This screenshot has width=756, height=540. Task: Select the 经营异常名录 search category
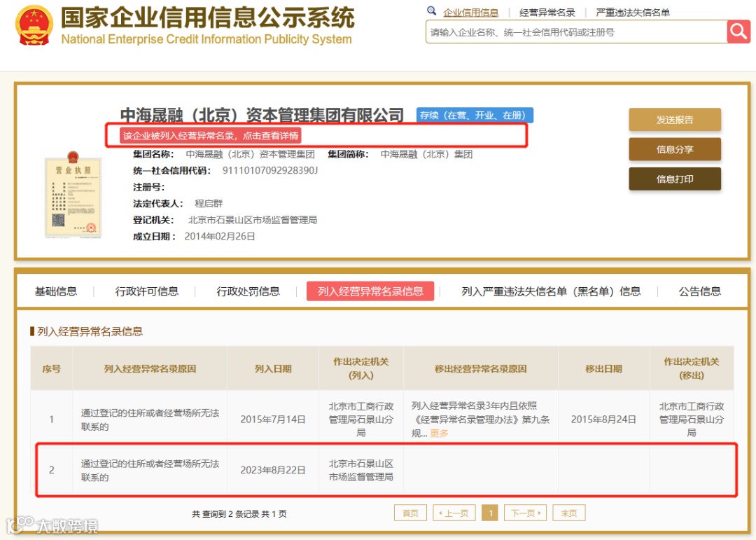pos(547,13)
